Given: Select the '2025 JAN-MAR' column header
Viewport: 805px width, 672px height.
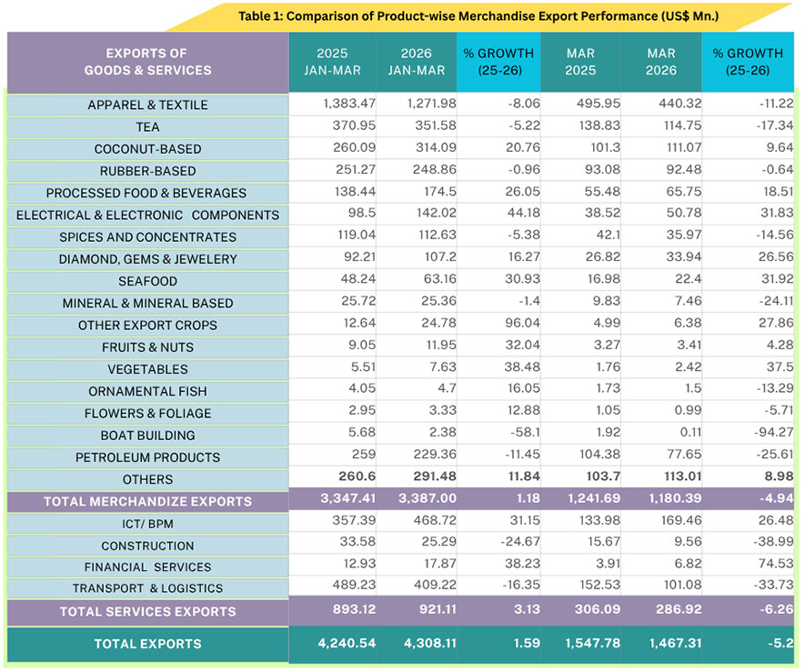Looking at the screenshot, I should coord(331,62).
